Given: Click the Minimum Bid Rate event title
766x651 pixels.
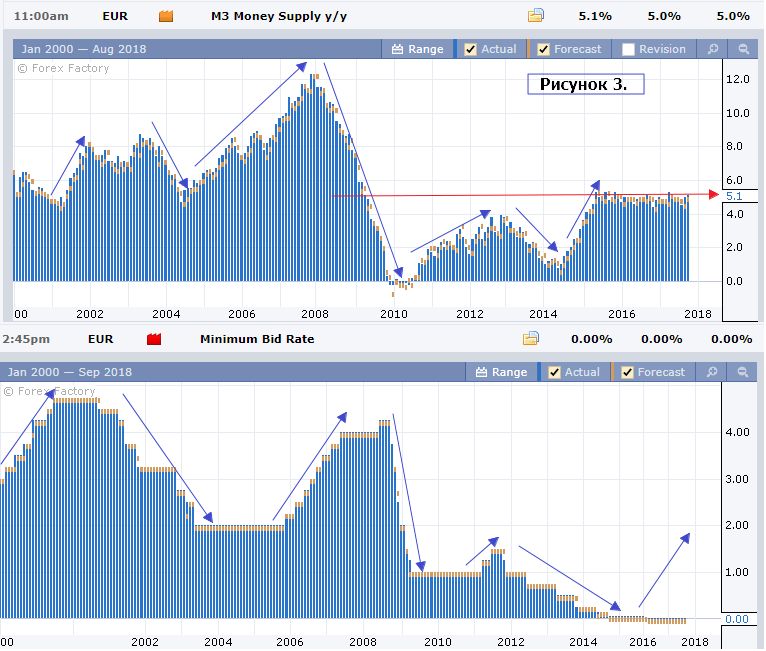Looking at the screenshot, I should point(257,339).
